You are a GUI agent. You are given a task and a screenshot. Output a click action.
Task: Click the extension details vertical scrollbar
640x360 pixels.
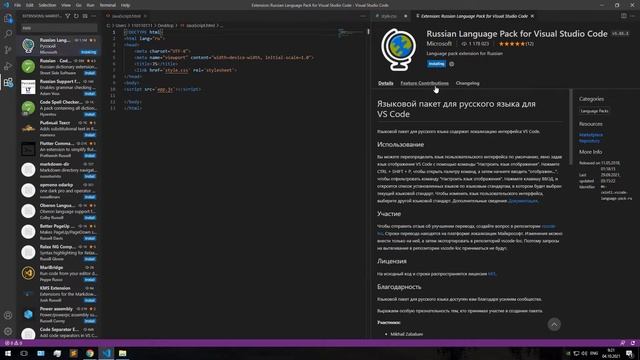571,127
